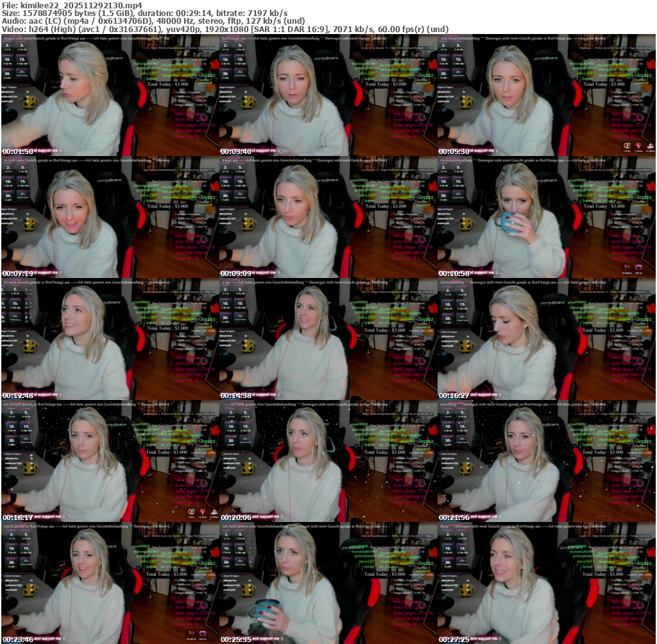657x644 pixels.
Task: Click the file name kimilee22_202511292130.mp4
Action: [x=81, y=5]
